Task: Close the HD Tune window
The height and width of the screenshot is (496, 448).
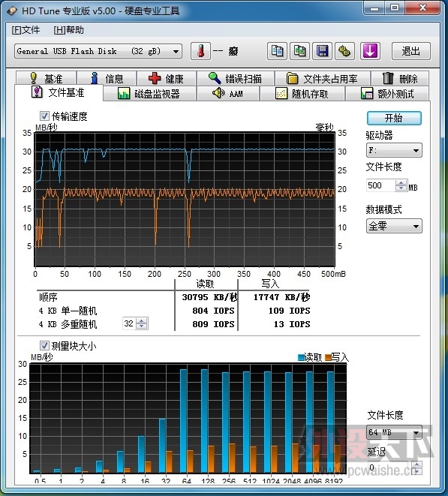Action: 422,8
